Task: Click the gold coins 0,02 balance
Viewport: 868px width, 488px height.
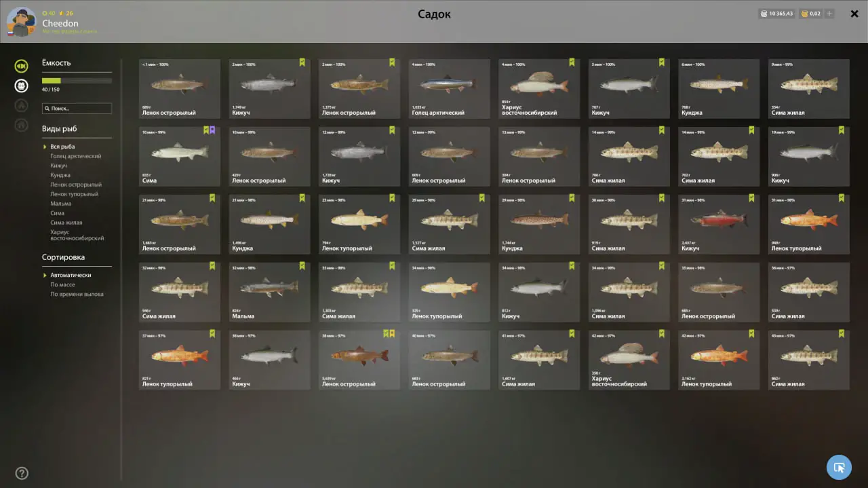Action: 811,14
